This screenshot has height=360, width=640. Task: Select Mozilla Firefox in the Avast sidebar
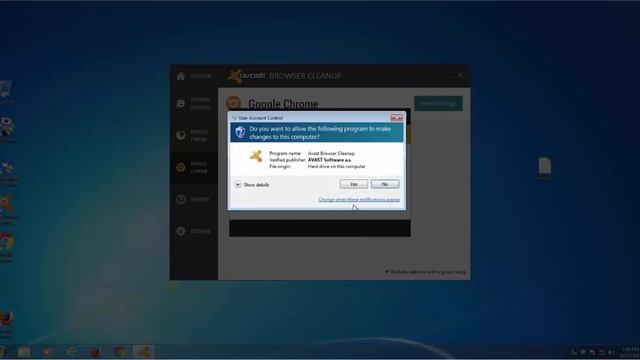pos(194,136)
